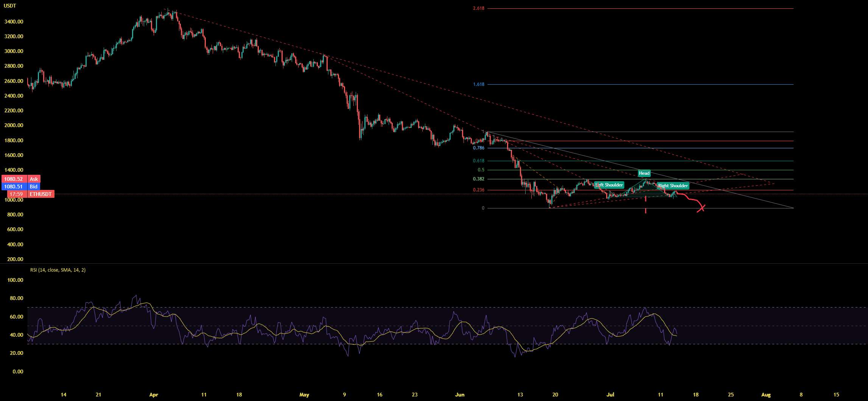
Task: Open the RSI (14, close, SMA, 14, 2) legend
Action: (58, 270)
